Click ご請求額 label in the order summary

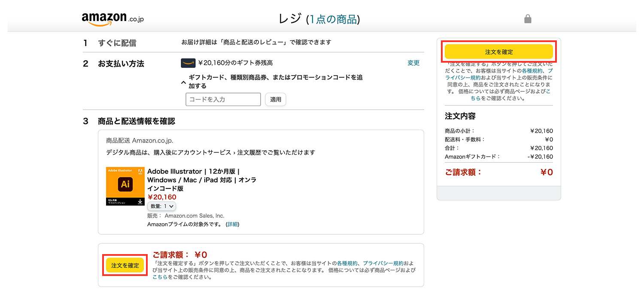464,172
